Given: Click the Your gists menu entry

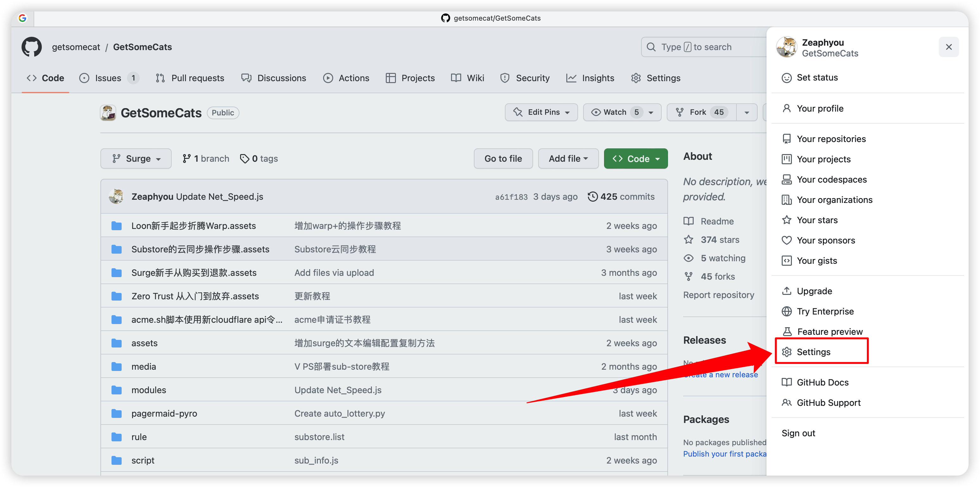Looking at the screenshot, I should [x=817, y=260].
